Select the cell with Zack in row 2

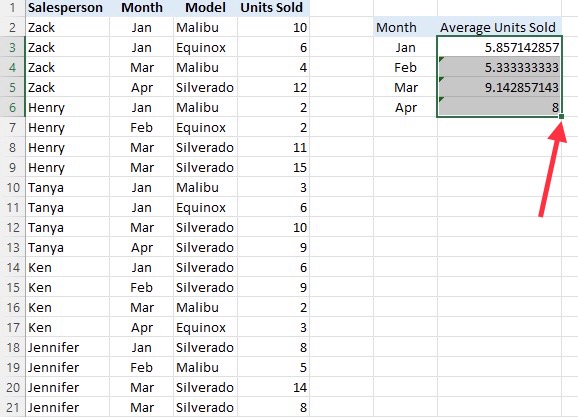click(x=67, y=27)
